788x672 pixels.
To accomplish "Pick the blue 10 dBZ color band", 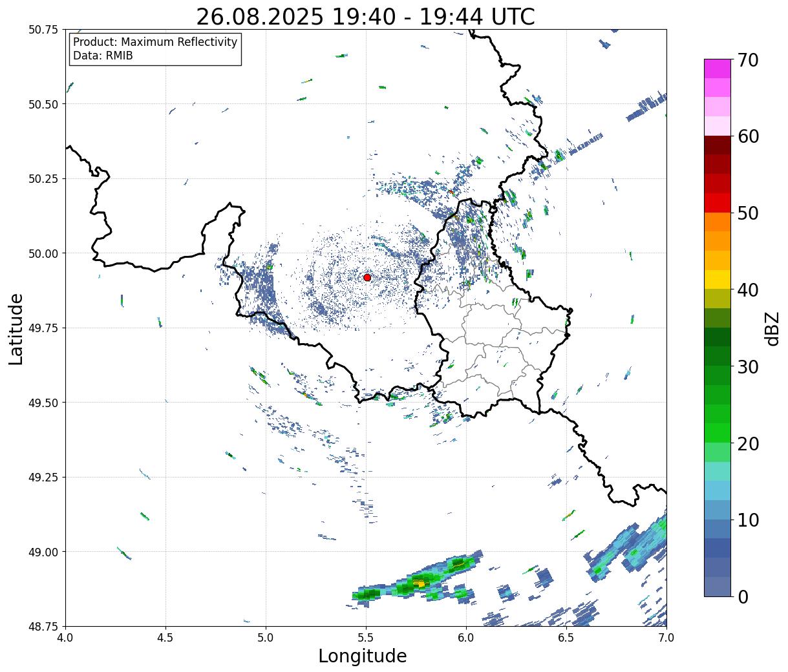I will pos(718,529).
